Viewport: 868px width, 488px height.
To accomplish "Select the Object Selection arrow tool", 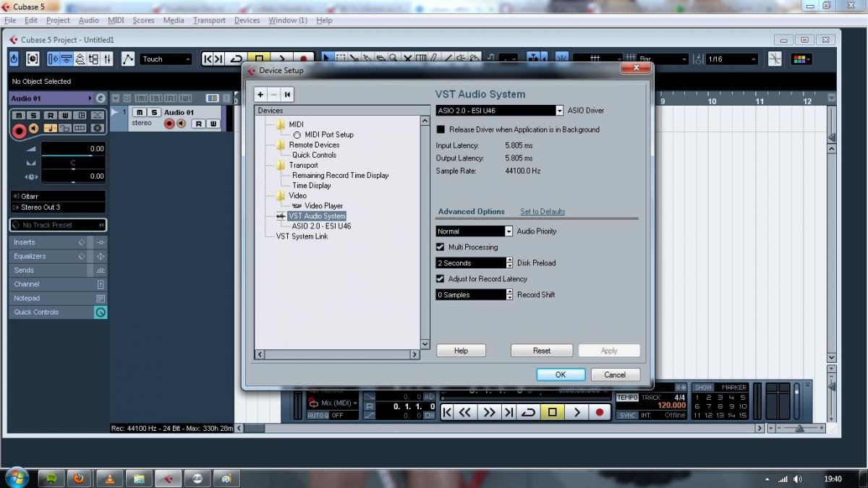I will (x=327, y=58).
